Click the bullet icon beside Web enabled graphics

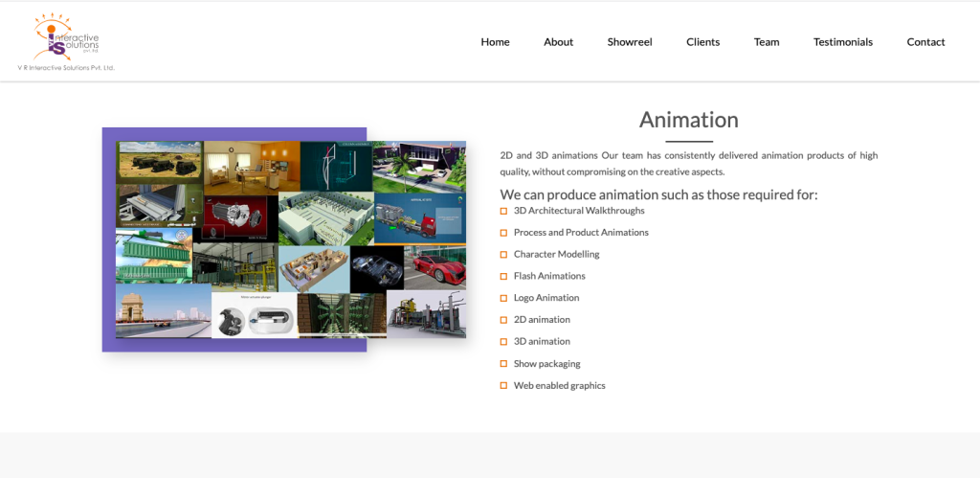[x=503, y=386]
